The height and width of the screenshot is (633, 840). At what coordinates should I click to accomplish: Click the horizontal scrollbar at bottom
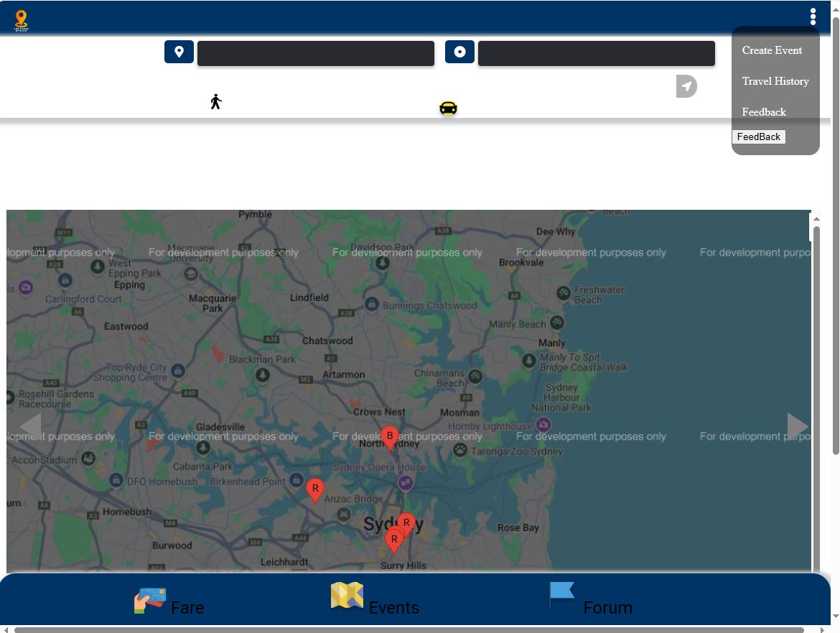tap(409, 630)
